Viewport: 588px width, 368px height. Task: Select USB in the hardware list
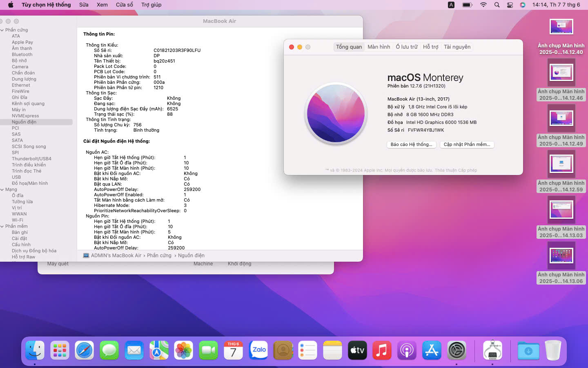click(x=16, y=177)
